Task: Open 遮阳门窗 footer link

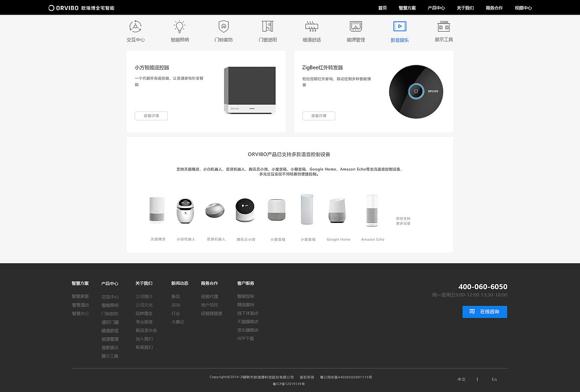Action: 110,322
